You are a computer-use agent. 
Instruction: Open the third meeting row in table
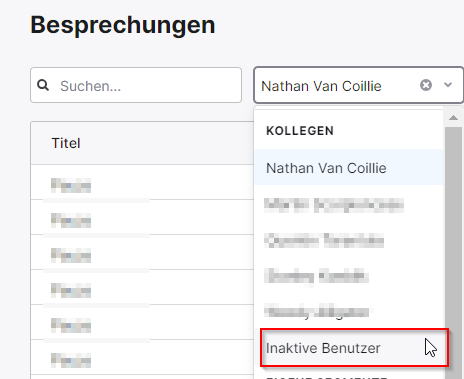point(142,252)
